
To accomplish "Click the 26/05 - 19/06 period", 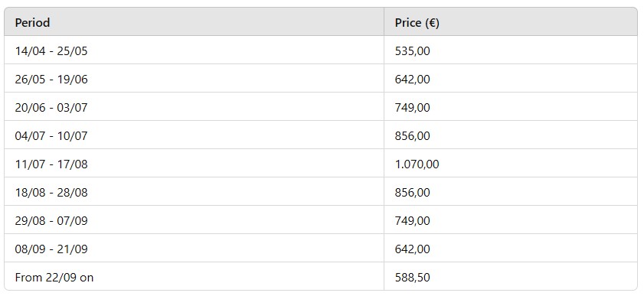I will click(x=51, y=79).
